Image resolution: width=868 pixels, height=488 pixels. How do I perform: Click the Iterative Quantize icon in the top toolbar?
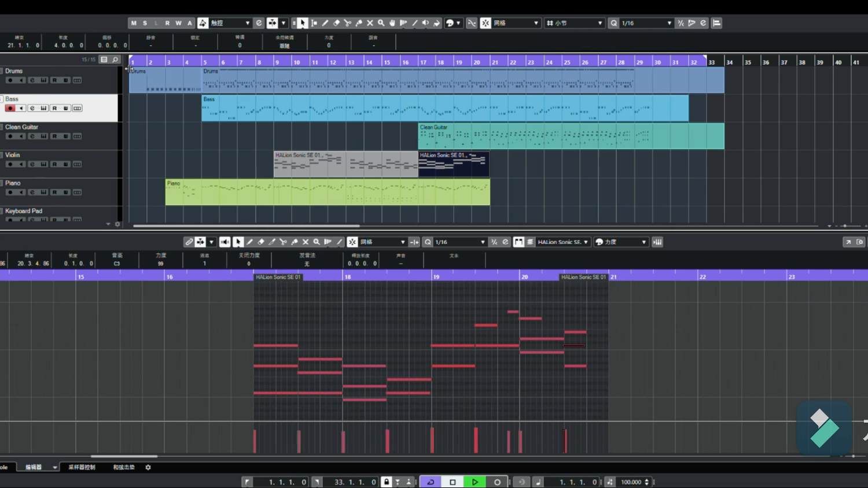tap(681, 23)
